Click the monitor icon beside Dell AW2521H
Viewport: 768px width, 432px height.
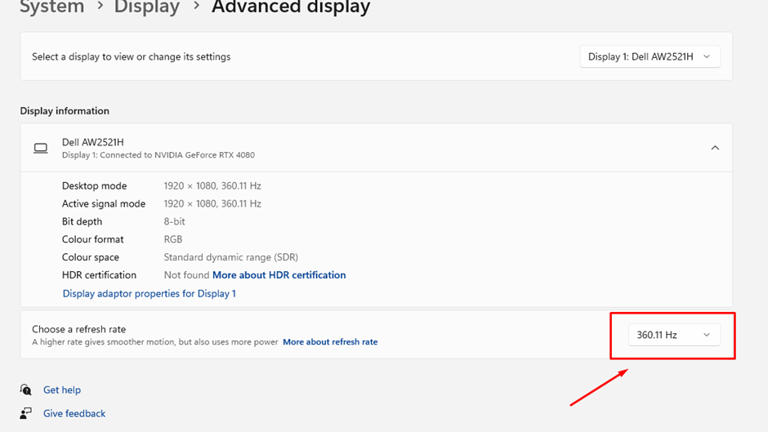coord(41,148)
